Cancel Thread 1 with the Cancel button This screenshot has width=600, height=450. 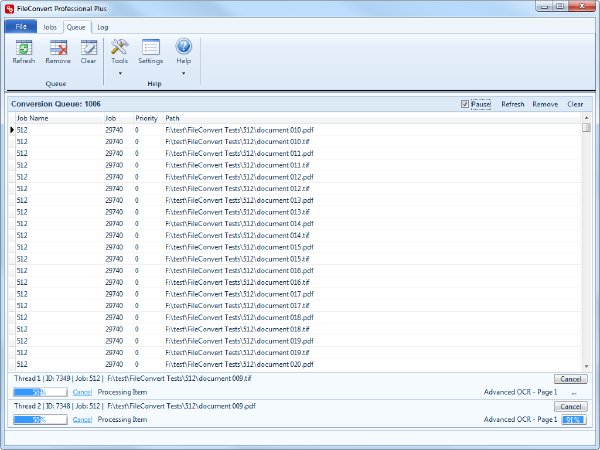[x=571, y=379]
